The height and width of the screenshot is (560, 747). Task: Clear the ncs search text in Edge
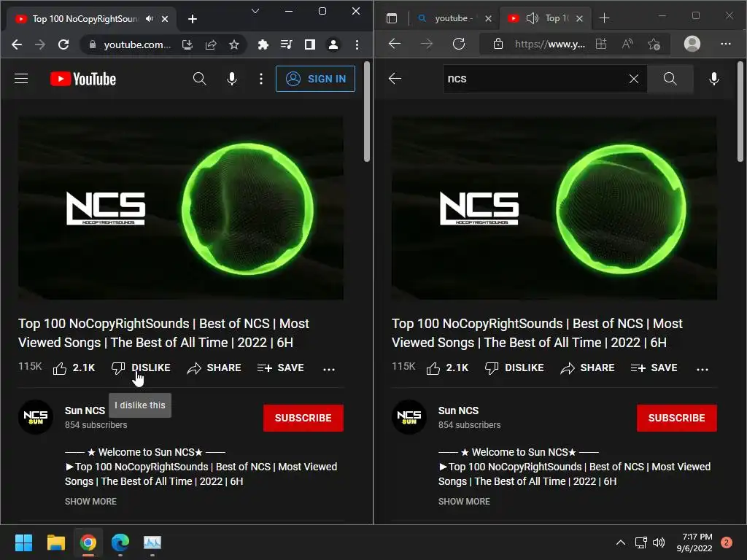pyautogui.click(x=634, y=79)
